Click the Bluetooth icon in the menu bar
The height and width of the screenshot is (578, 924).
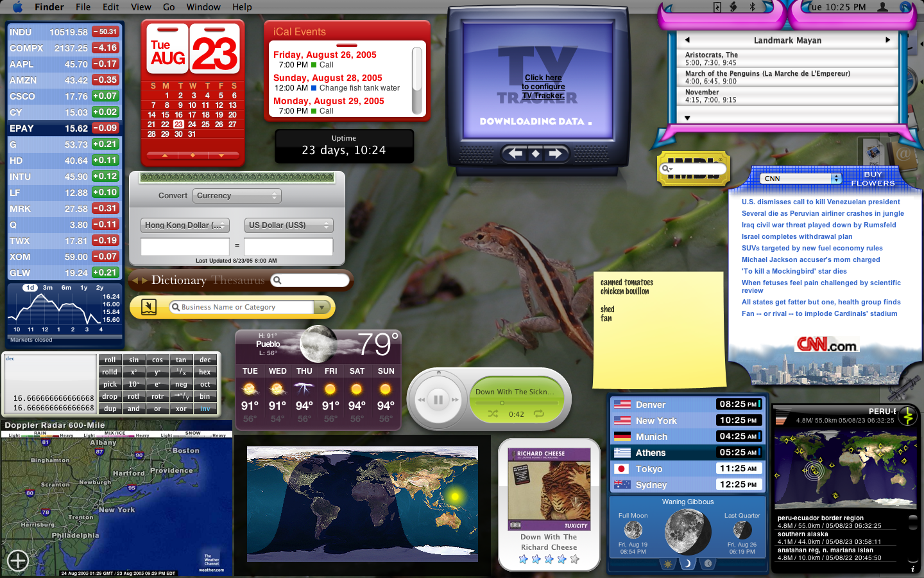[753, 7]
